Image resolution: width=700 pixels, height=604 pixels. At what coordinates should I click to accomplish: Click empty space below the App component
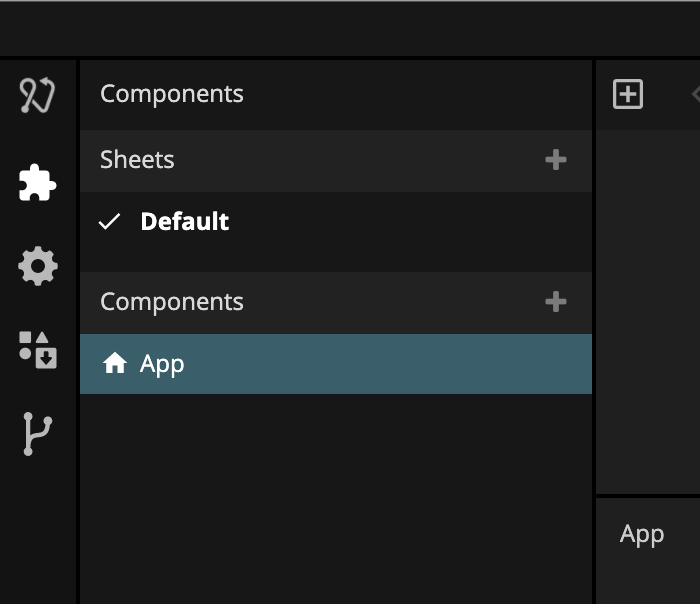[335, 490]
